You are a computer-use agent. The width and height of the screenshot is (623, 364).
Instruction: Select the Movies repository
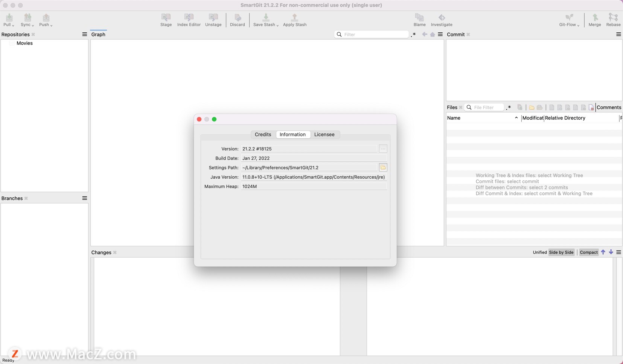pos(24,43)
